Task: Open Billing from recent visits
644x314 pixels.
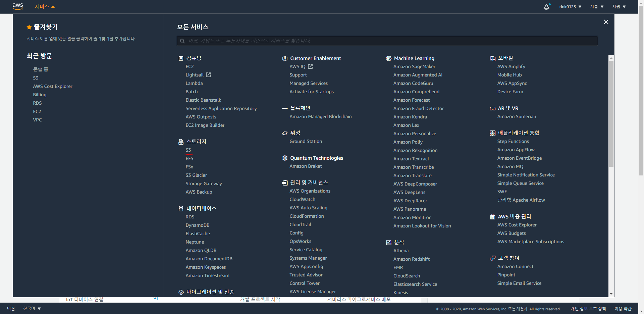Action: [40, 95]
